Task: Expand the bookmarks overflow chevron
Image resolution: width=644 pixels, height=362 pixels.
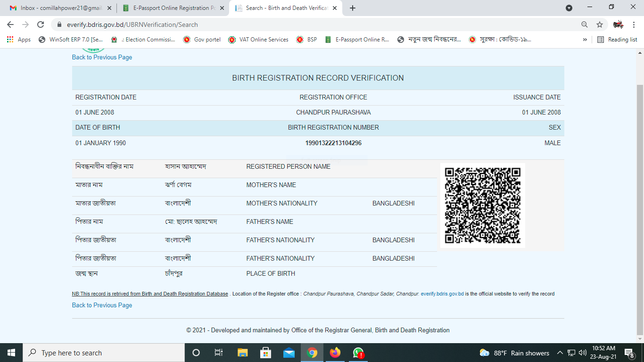Action: 585,40
